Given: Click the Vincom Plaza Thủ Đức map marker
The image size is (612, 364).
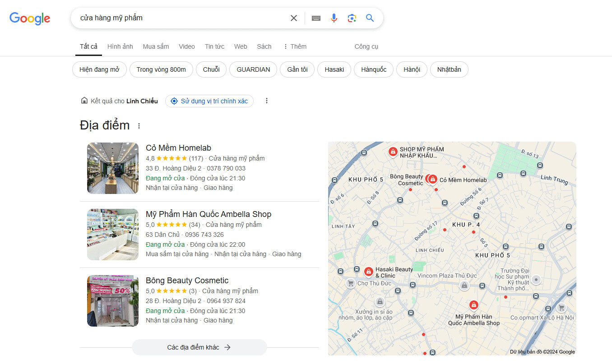Looking at the screenshot, I should coord(464,285).
